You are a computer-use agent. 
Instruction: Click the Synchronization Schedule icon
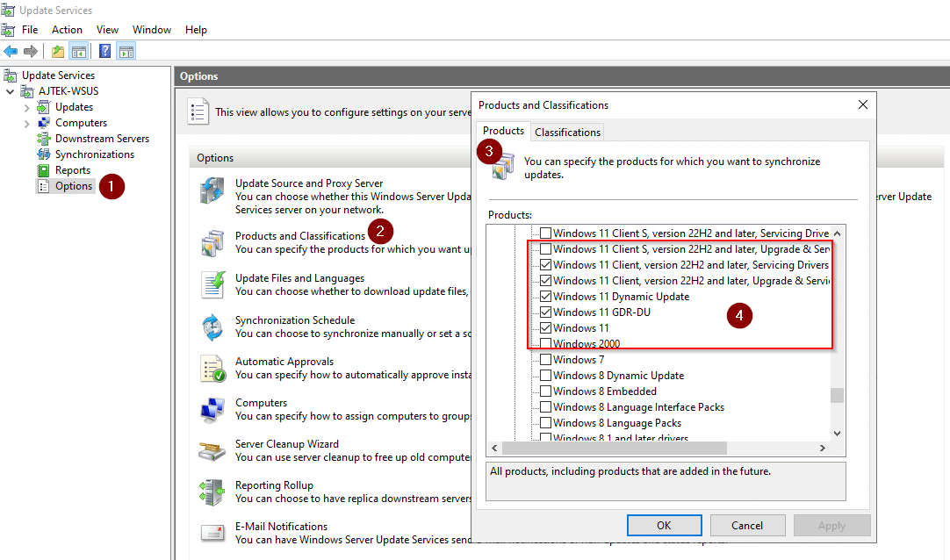coord(212,327)
